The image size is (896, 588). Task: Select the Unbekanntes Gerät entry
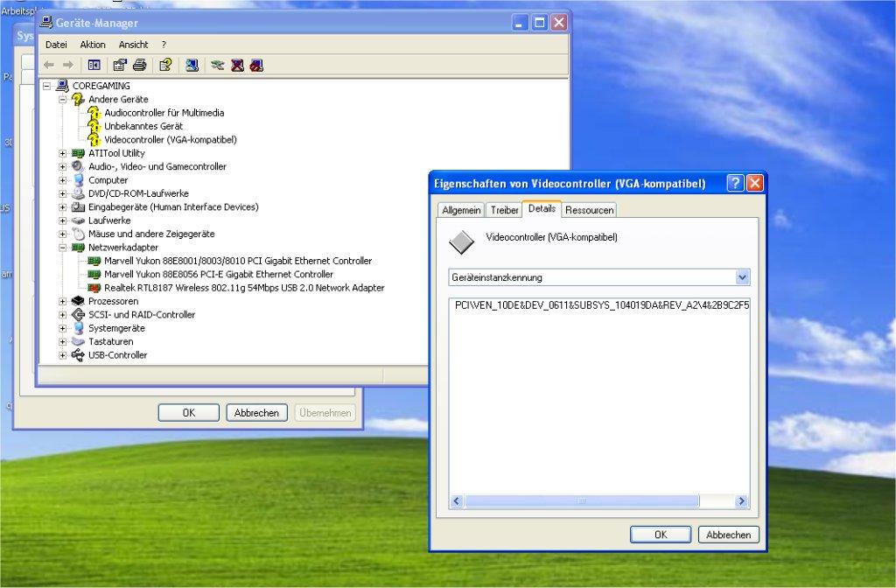[x=143, y=126]
